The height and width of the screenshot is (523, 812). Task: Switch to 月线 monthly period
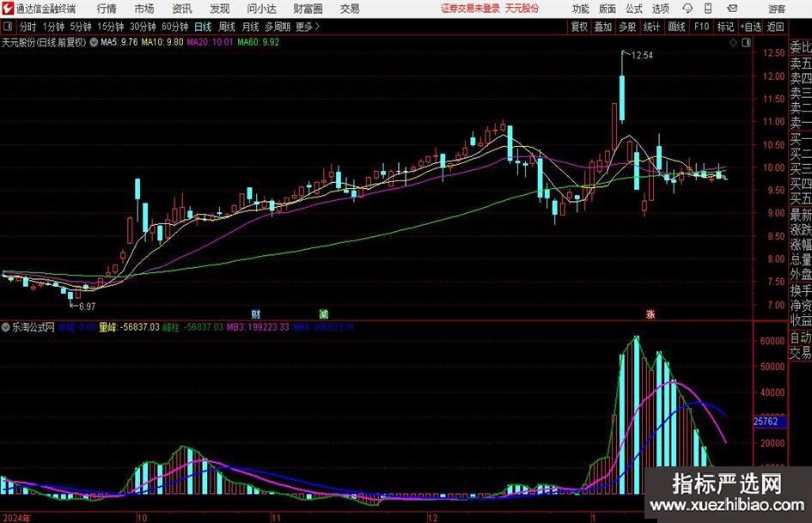(250, 27)
